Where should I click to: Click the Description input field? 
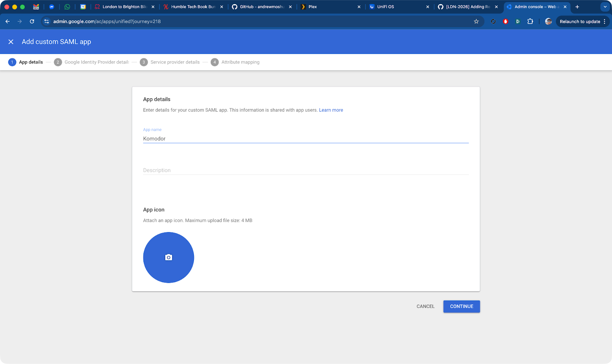306,170
